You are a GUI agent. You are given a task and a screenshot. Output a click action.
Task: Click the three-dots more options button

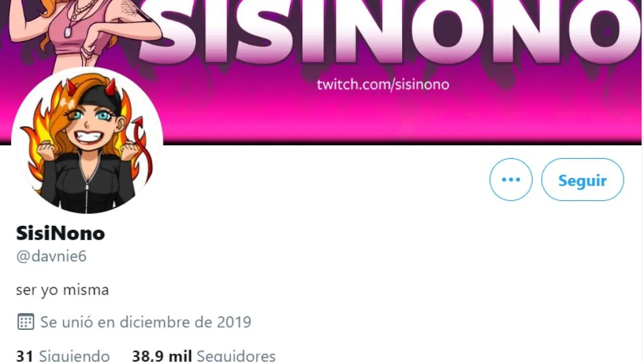511,179
